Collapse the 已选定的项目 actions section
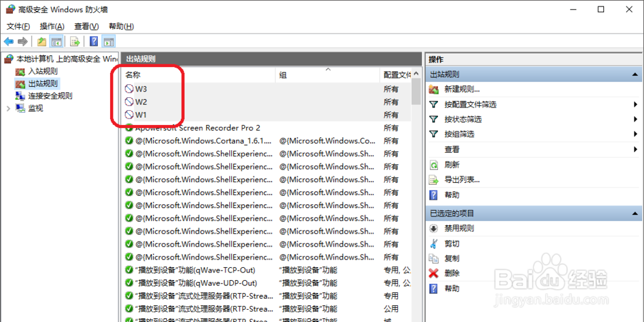 [635, 214]
